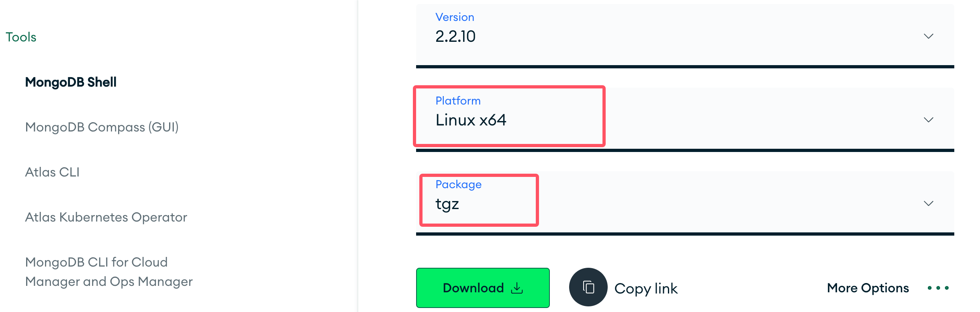Click the chevron beside Platform Linux x64
The width and height of the screenshot is (980, 312).
pyautogui.click(x=929, y=119)
